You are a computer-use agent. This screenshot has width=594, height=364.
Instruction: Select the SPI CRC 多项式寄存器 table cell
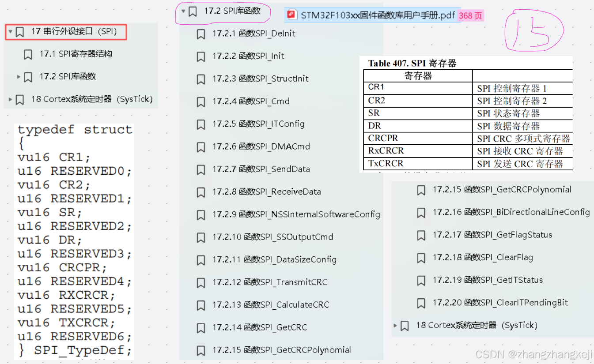click(x=523, y=139)
